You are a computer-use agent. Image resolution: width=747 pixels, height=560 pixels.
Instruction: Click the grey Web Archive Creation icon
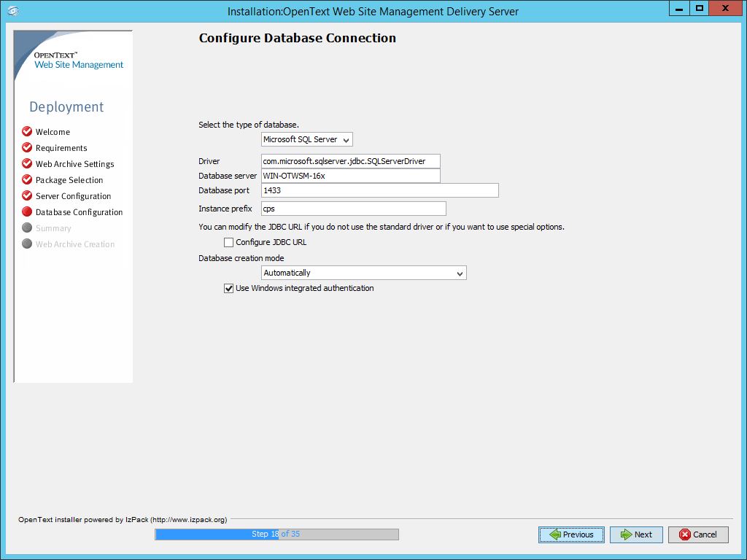27,244
